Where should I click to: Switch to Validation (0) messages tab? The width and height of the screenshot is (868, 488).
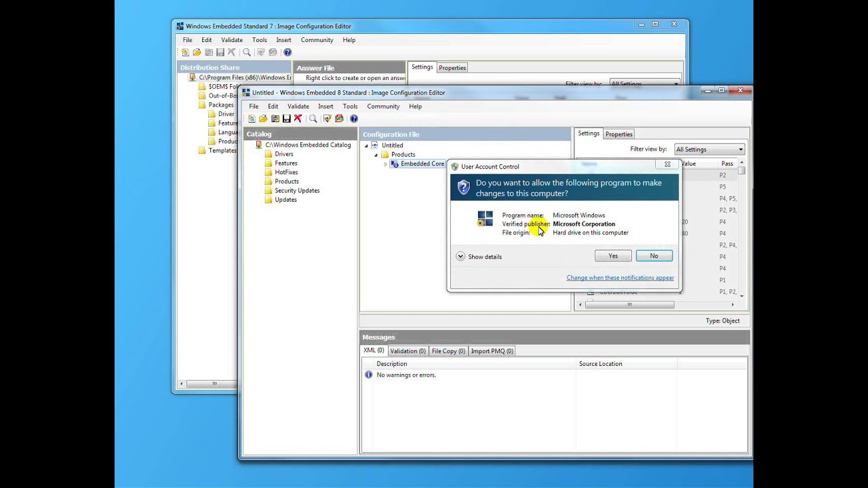point(408,351)
